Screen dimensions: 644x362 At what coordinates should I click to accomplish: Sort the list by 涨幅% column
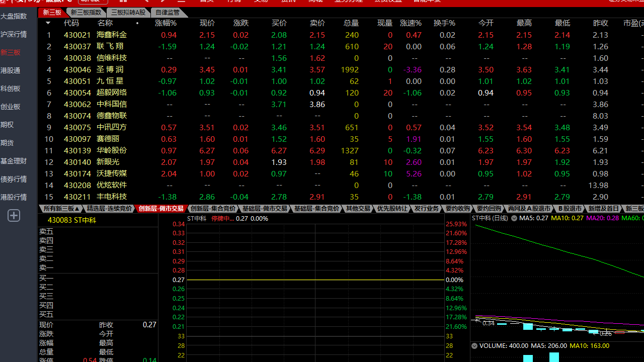[166, 23]
